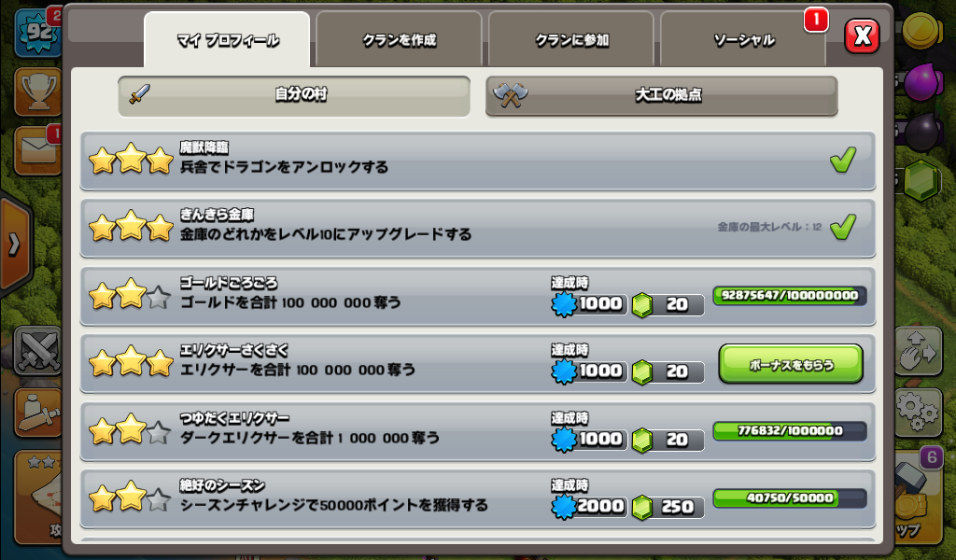
Task: Claim reward with ボーナスをもらう button
Action: pos(791,364)
